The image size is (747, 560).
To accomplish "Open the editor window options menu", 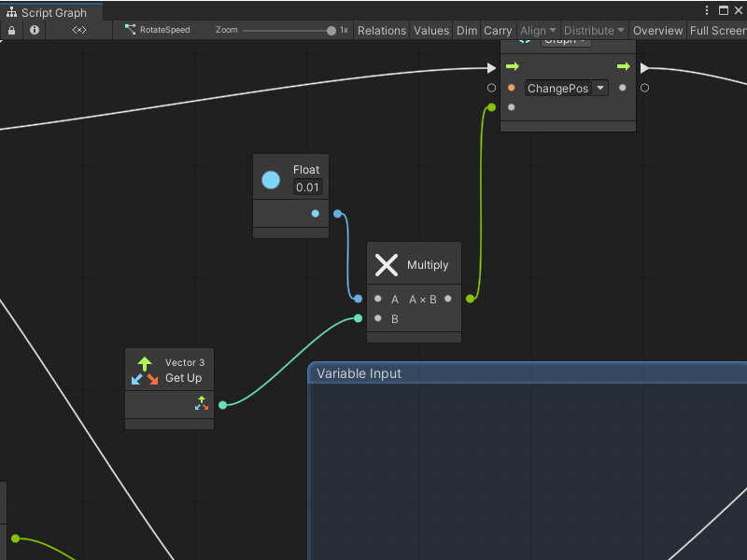I will click(707, 8).
